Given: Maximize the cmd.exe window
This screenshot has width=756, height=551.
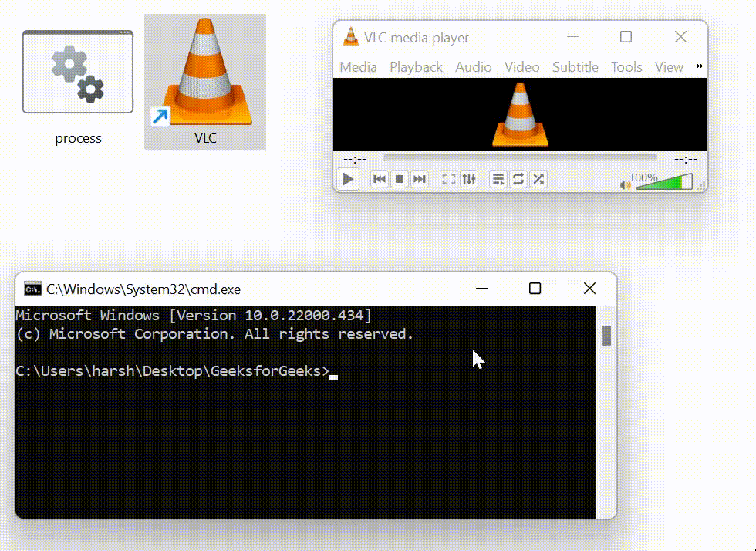Looking at the screenshot, I should [535, 289].
